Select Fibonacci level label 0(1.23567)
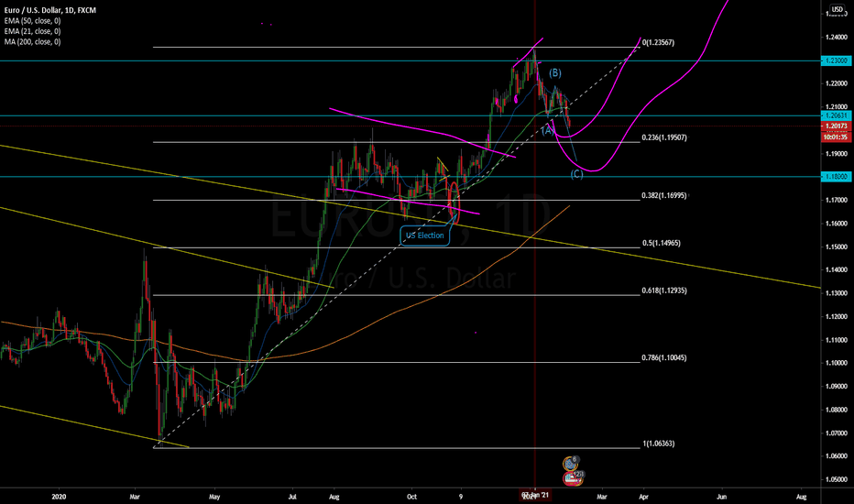 coord(658,42)
